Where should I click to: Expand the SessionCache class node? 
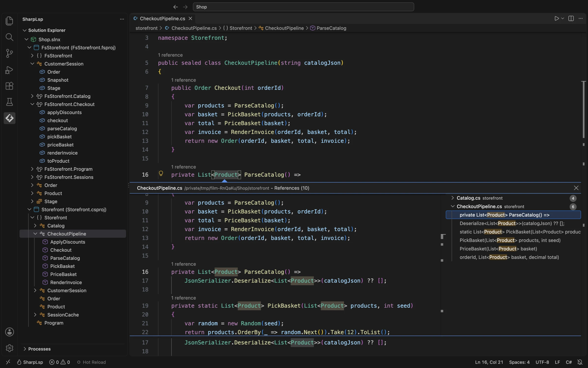35,315
